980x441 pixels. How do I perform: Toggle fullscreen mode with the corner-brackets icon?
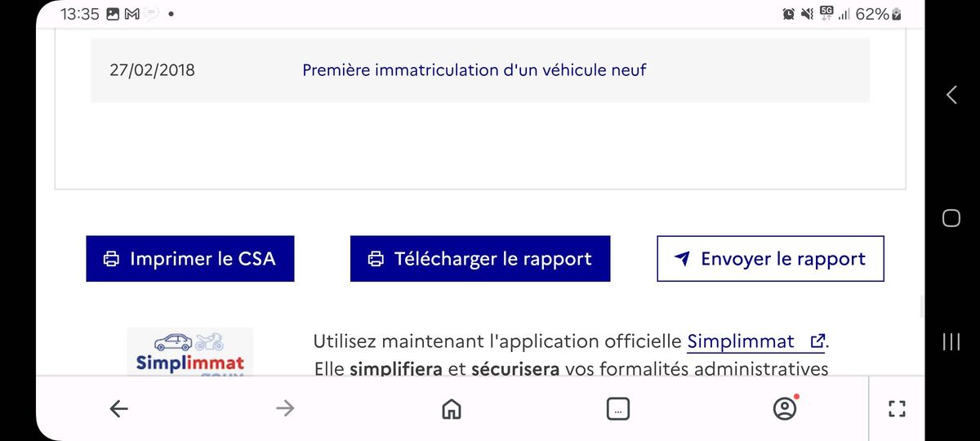tap(897, 408)
